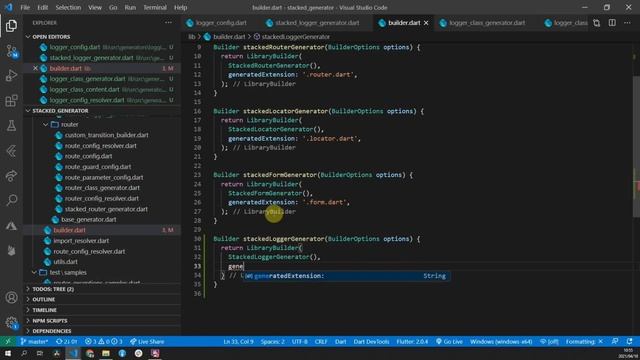
Task: Expand the Outline section
Action: point(102,300)
